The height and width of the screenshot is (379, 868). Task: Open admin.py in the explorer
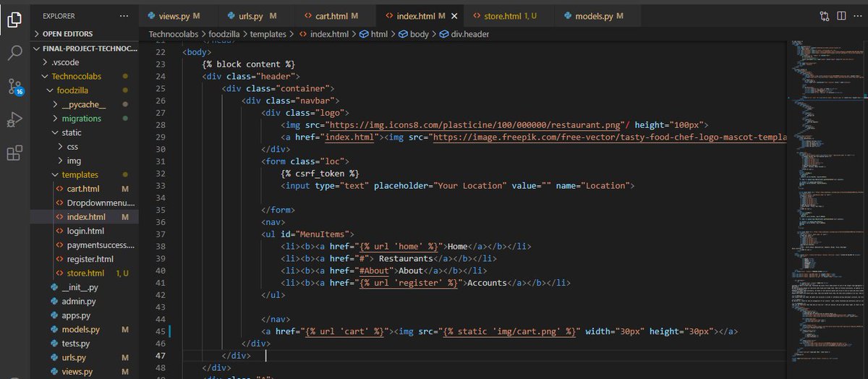(85, 302)
